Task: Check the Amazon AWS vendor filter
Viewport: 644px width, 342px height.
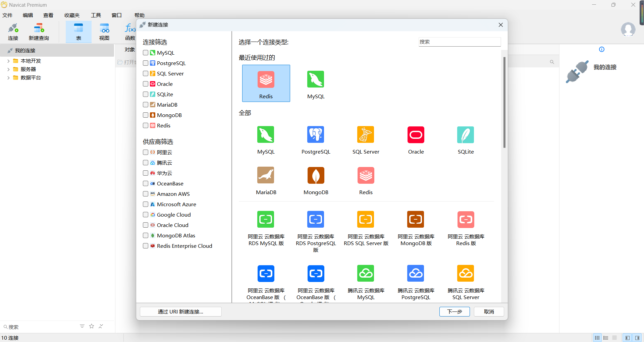Action: click(x=146, y=194)
